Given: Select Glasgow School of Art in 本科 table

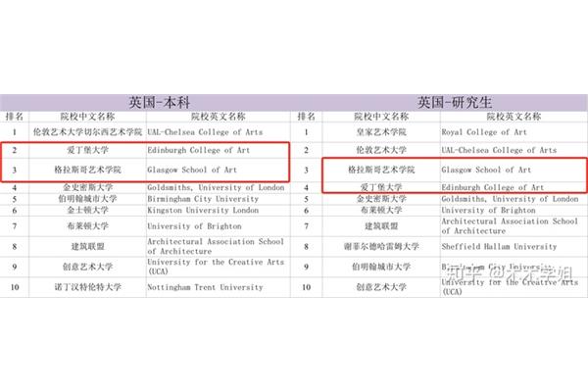Looking at the screenshot, I should click(192, 170).
